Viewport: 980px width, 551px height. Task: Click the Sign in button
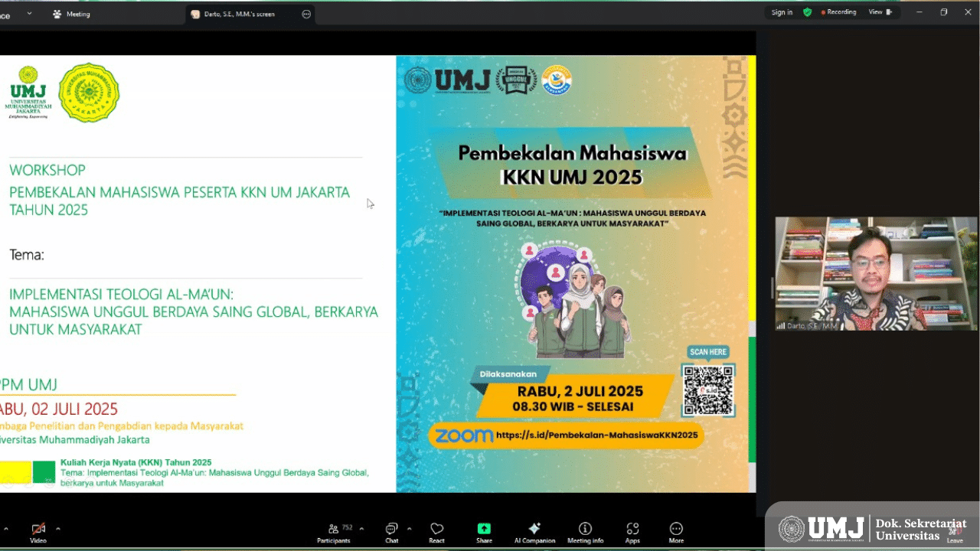point(782,12)
